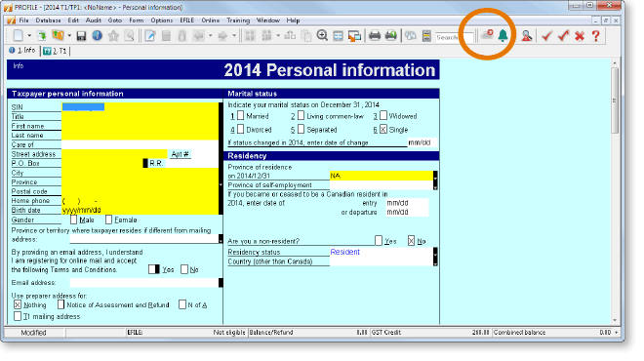Check Notice of Assessment and Refund
The width and height of the screenshot is (644, 361).
60,304
